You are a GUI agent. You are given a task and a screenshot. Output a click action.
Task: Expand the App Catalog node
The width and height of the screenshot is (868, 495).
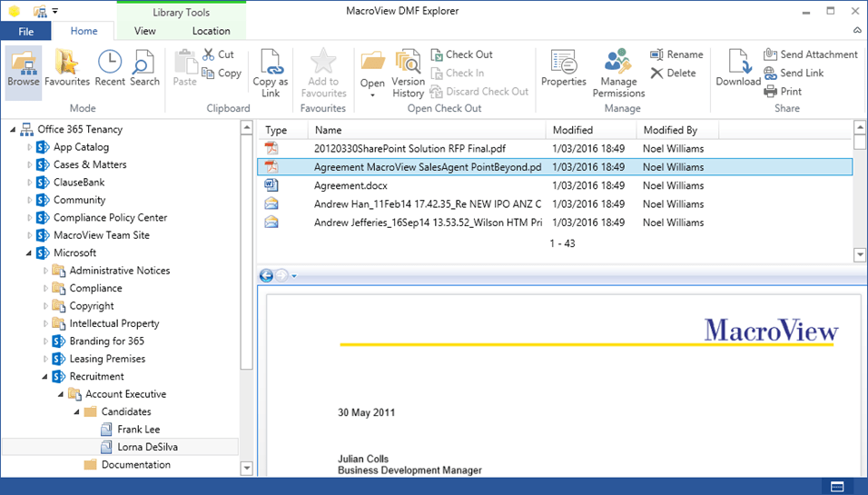click(29, 147)
